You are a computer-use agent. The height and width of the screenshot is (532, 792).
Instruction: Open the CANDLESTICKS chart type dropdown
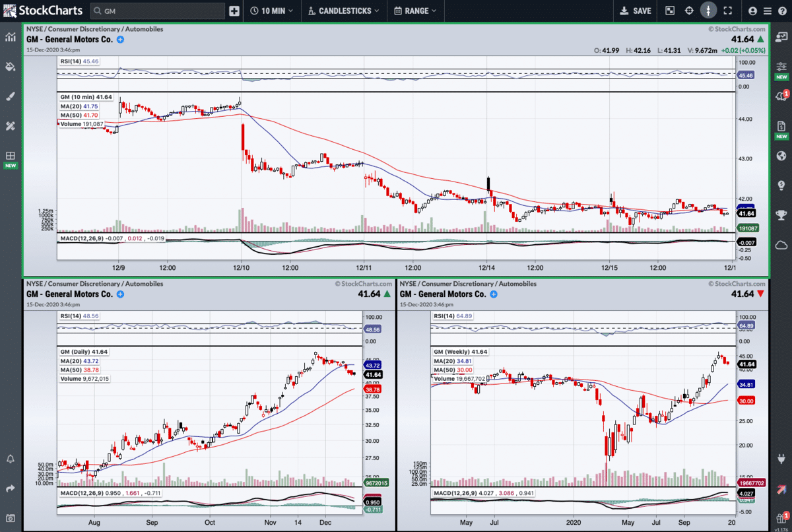tap(344, 11)
